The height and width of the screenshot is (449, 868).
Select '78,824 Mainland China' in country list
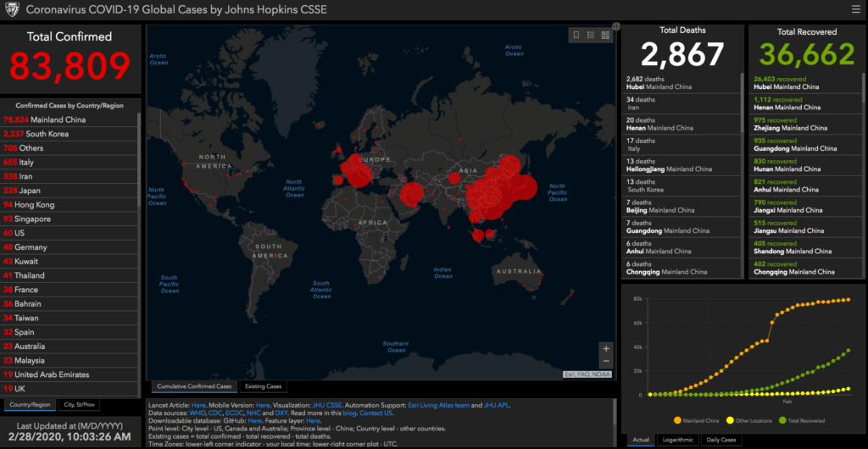point(70,119)
